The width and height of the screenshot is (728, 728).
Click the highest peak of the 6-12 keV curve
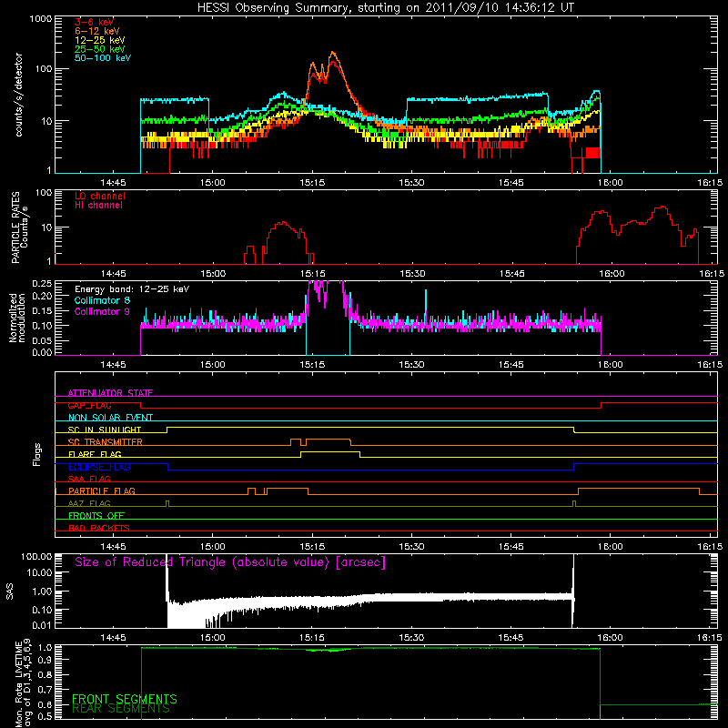pyautogui.click(x=332, y=52)
